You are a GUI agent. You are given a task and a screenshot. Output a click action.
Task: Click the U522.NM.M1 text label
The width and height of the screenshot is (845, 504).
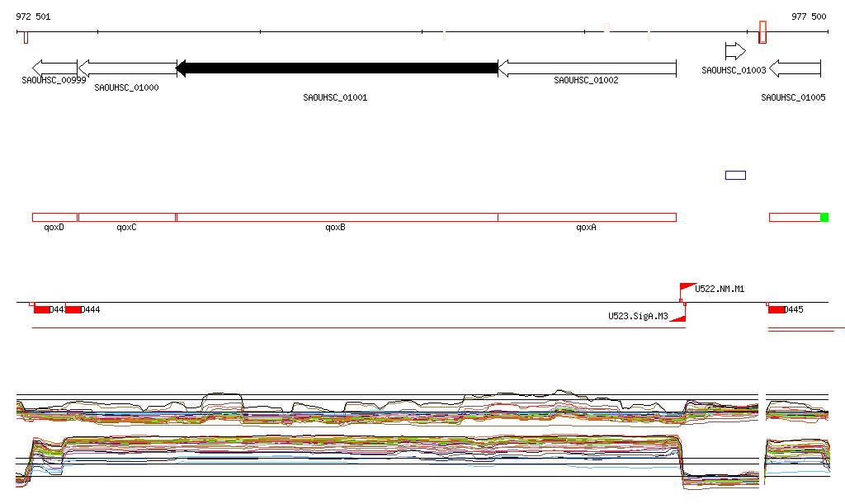tap(720, 290)
